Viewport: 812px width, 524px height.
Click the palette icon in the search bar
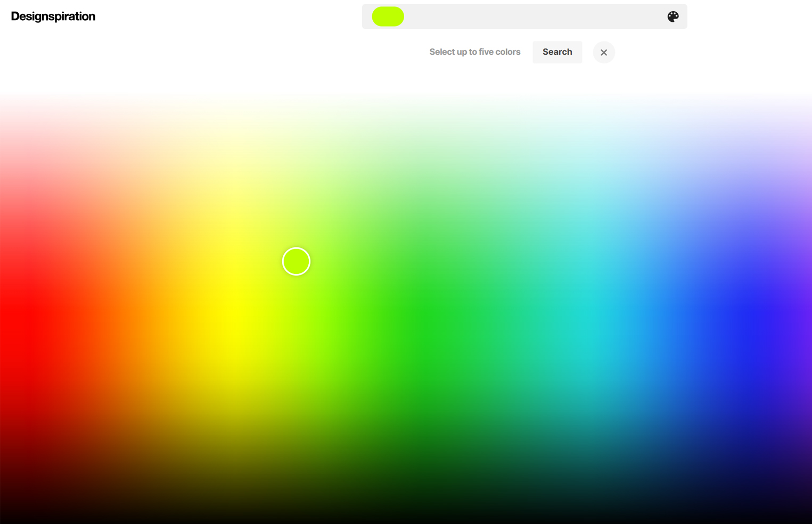pyautogui.click(x=672, y=16)
